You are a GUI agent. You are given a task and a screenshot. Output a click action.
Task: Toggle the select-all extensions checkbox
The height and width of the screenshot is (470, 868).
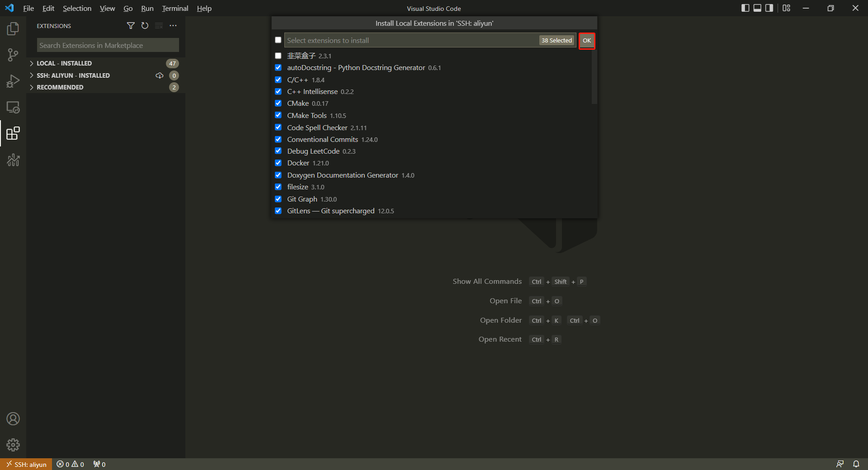[x=278, y=40]
